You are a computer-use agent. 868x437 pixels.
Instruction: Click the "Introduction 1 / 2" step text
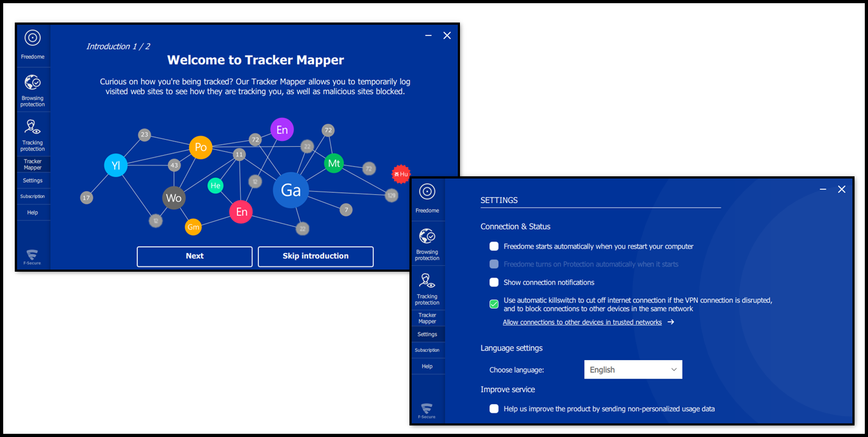[x=119, y=47]
